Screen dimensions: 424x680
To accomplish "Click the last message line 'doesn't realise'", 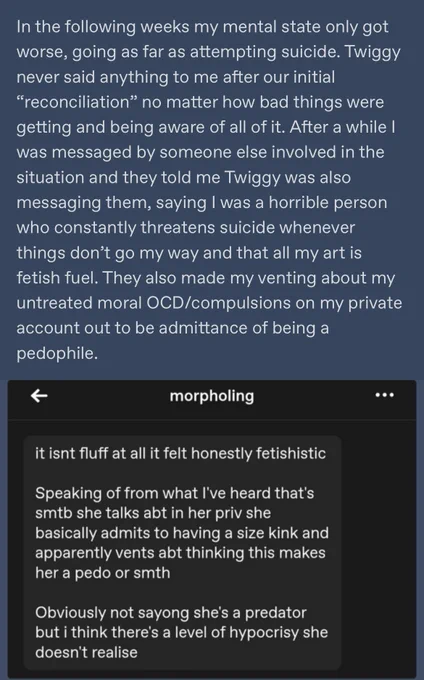I will 86,652.
